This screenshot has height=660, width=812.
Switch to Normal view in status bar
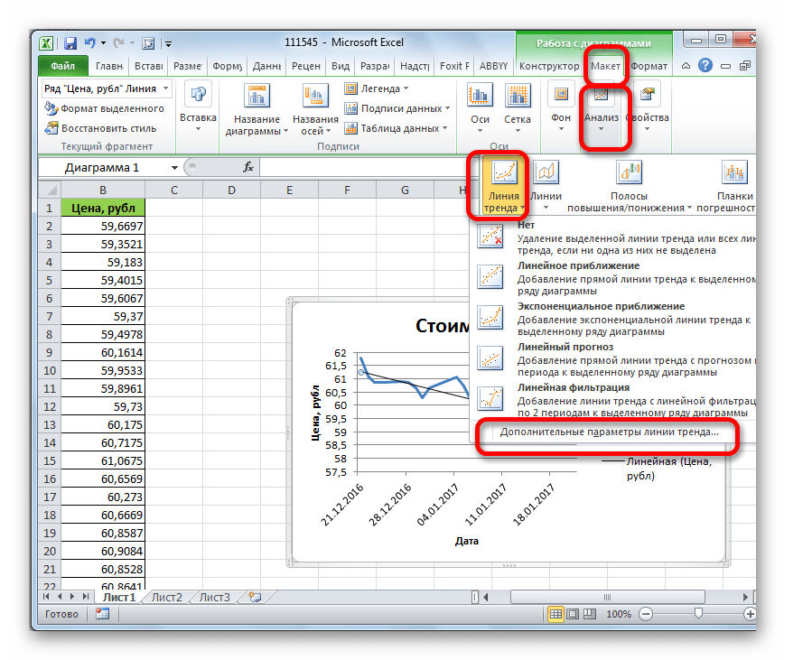coord(555,614)
